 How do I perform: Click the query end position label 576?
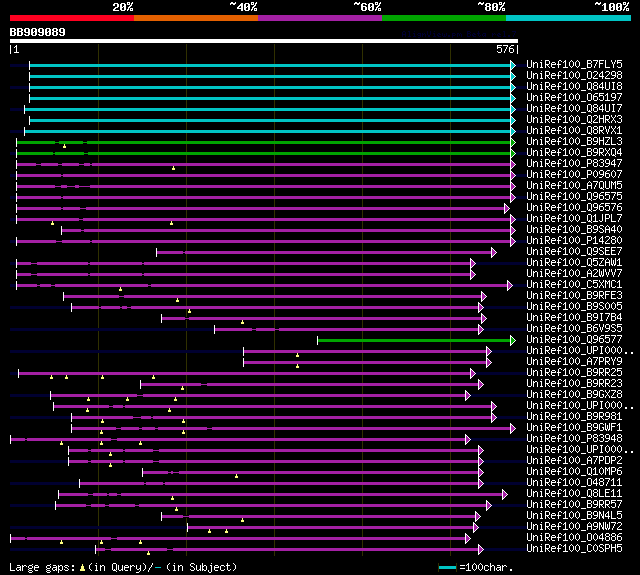point(505,49)
